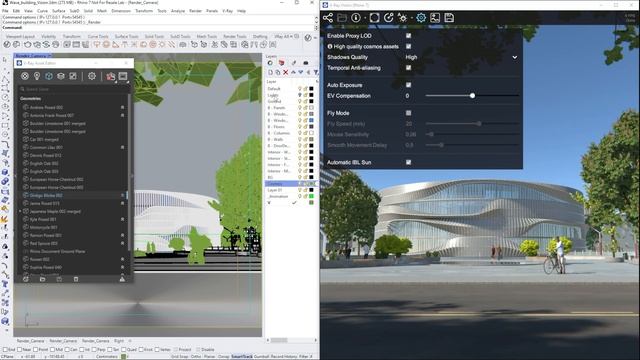The width and height of the screenshot is (640, 360).
Task: Click red X delete layer icon
Action: click(x=285, y=72)
